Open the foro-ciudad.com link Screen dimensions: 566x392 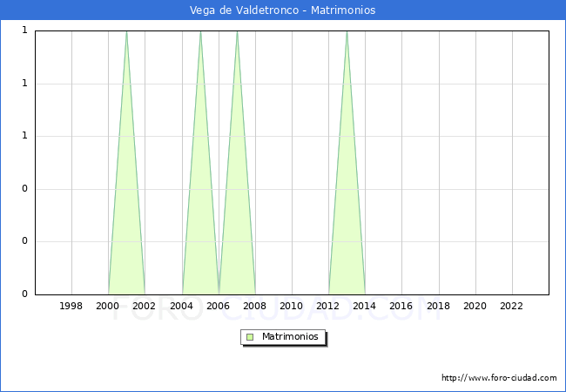pos(499,378)
